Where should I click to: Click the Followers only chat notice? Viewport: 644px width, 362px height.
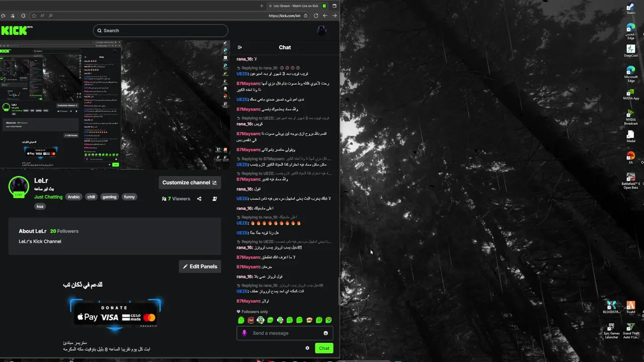click(252, 312)
